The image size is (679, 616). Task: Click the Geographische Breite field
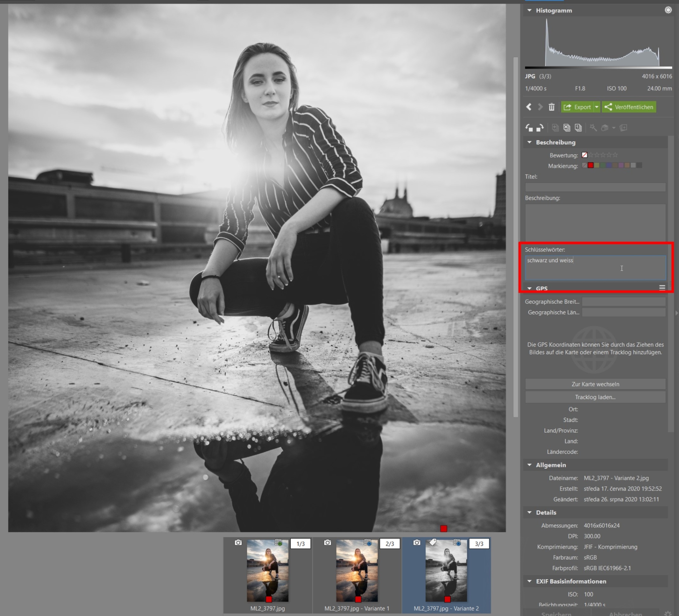pos(623,302)
